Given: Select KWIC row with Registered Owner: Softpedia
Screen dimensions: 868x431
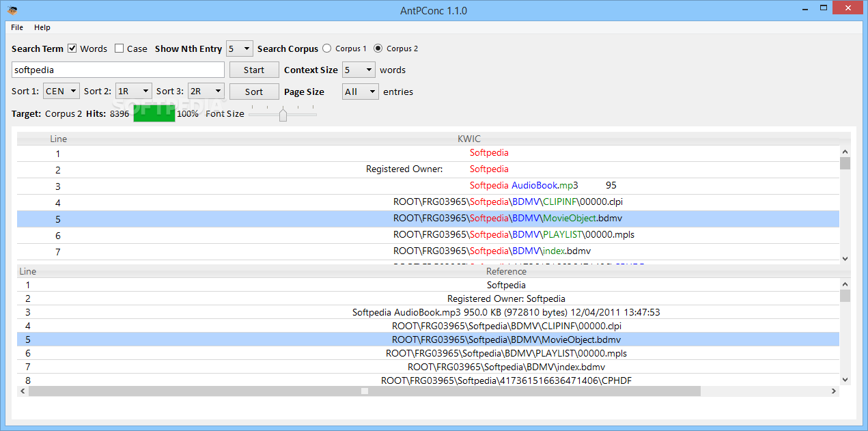Looking at the screenshot, I should [x=428, y=169].
